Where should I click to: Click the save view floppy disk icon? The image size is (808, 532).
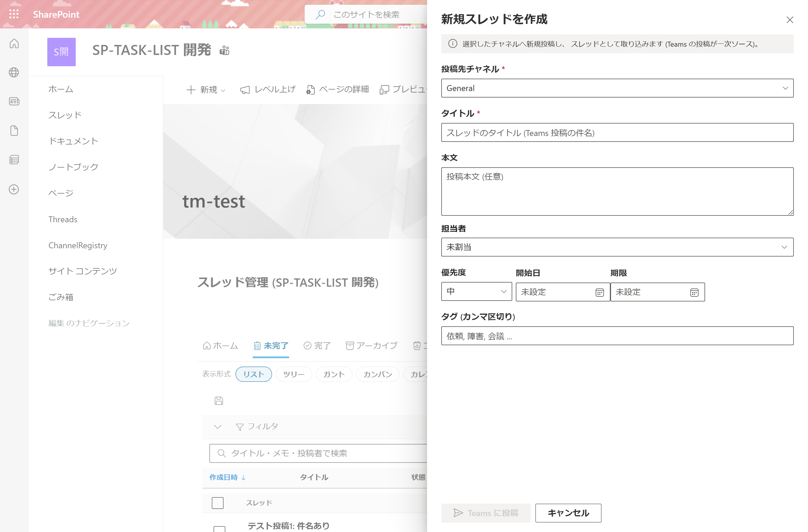pos(219,401)
